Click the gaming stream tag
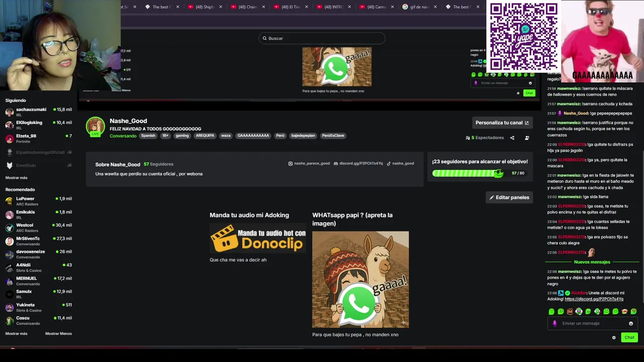This screenshot has width=644, height=362. [182, 136]
